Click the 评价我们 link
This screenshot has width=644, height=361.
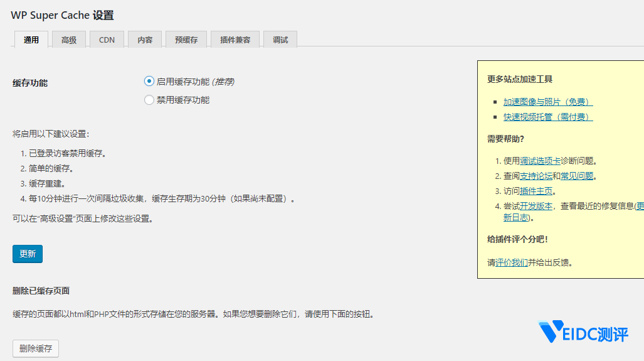[x=511, y=262]
